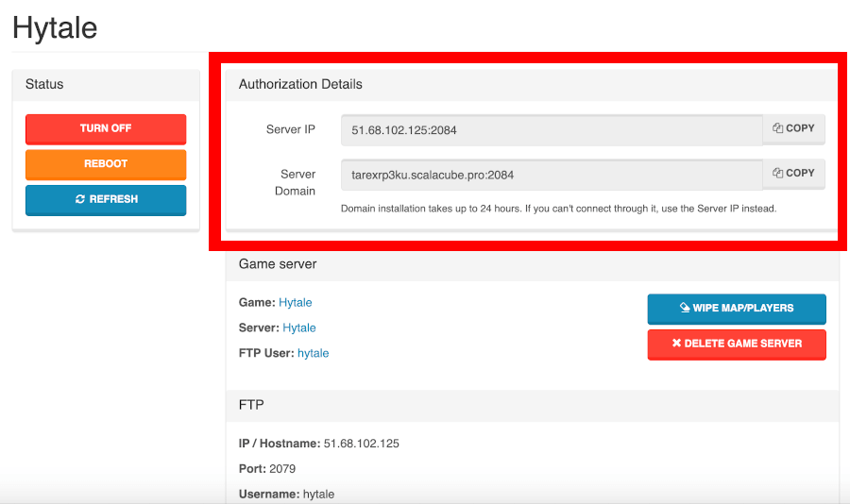This screenshot has width=850, height=504.
Task: Click the Server IP label
Action: pyautogui.click(x=291, y=129)
